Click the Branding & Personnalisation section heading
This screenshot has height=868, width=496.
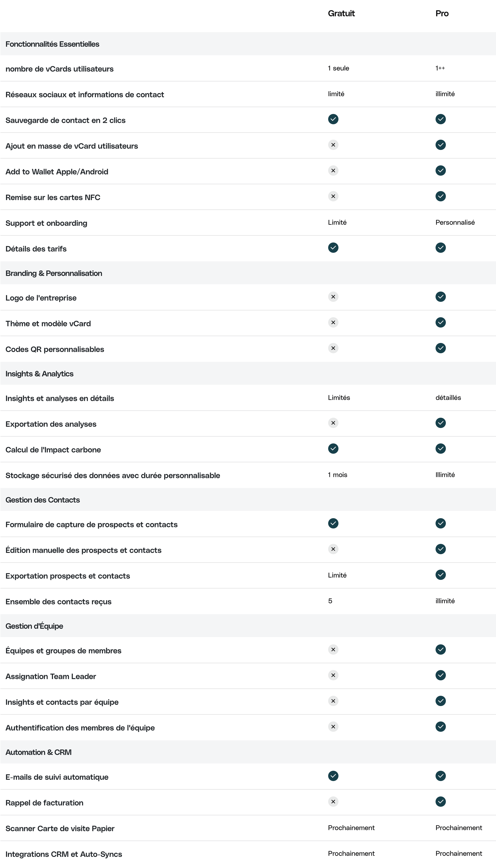coord(54,273)
